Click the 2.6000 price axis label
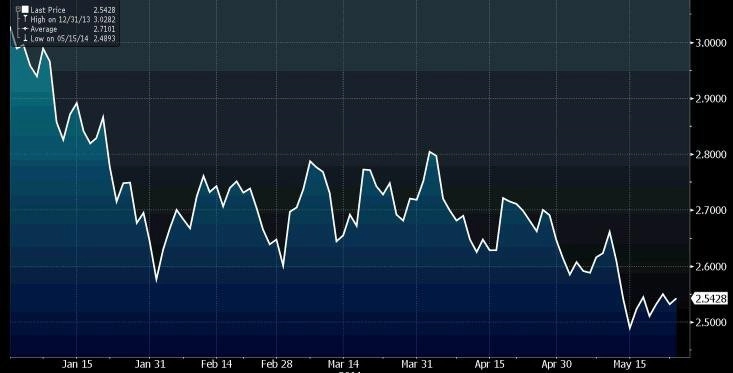 pyautogui.click(x=711, y=266)
